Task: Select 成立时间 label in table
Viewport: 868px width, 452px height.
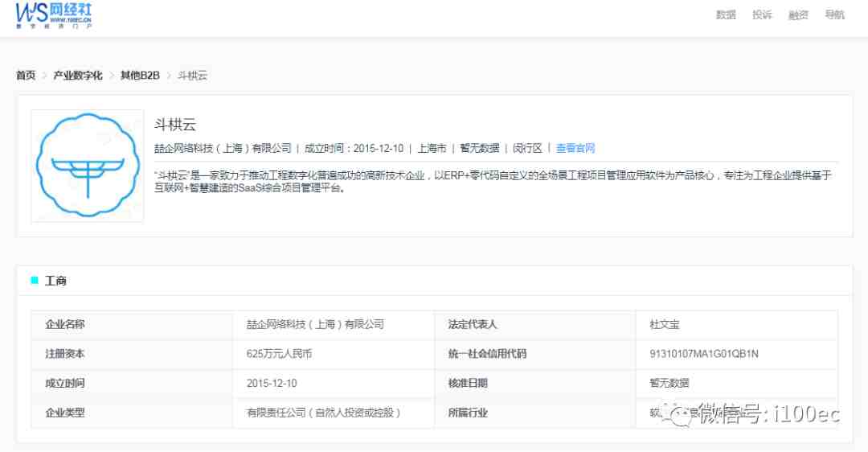Action: point(65,384)
